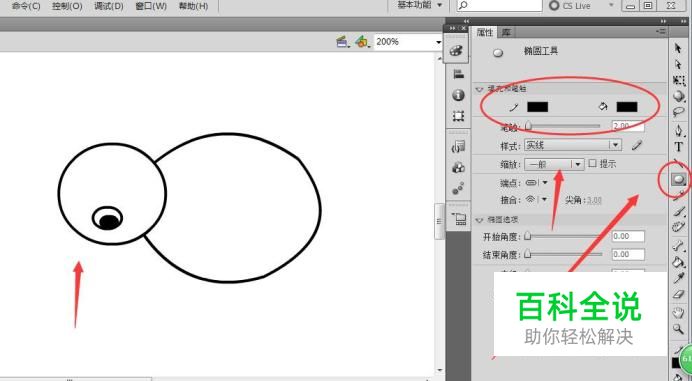Select the Bone tool
Viewport: 692px width, 381px height.
click(679, 246)
